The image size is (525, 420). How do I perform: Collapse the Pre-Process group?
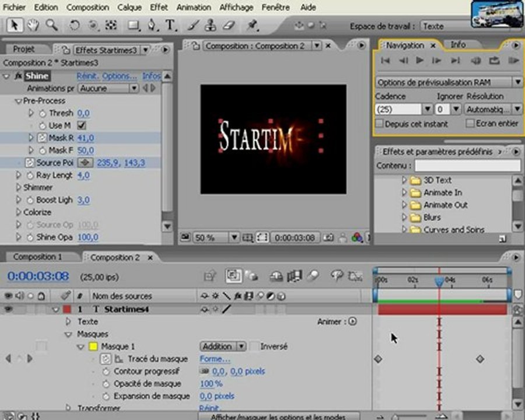coord(19,101)
